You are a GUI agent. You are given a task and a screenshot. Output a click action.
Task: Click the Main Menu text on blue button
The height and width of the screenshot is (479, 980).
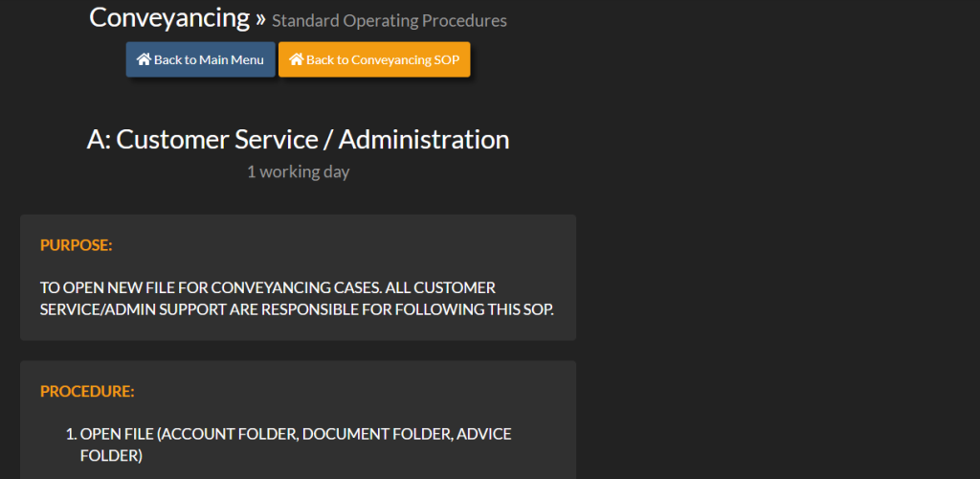coord(232,60)
